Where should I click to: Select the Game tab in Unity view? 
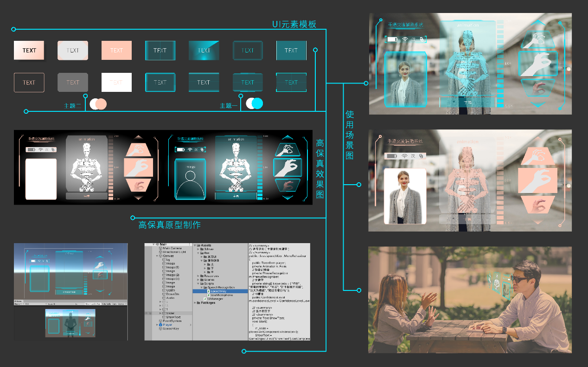pyautogui.click(x=19, y=301)
